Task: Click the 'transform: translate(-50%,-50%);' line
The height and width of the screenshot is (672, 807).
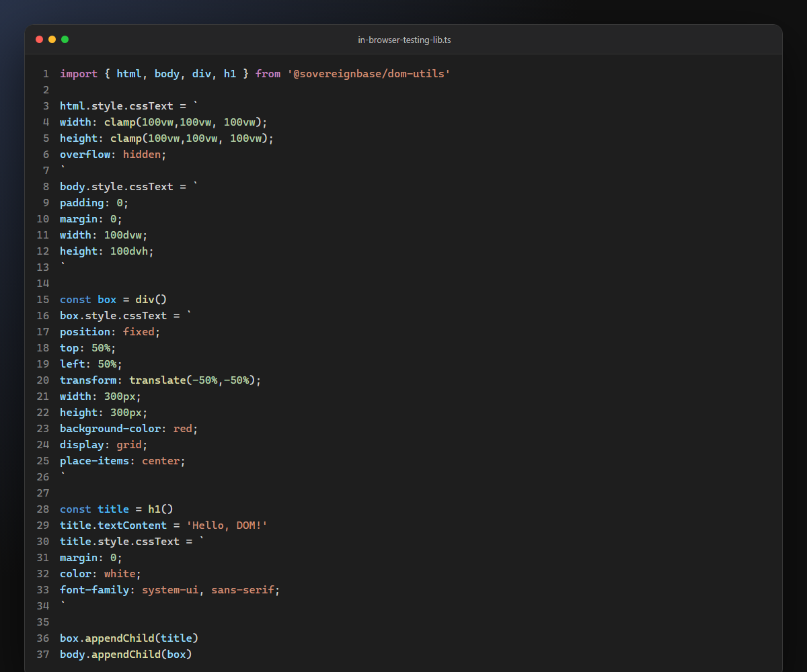Action: click(161, 380)
